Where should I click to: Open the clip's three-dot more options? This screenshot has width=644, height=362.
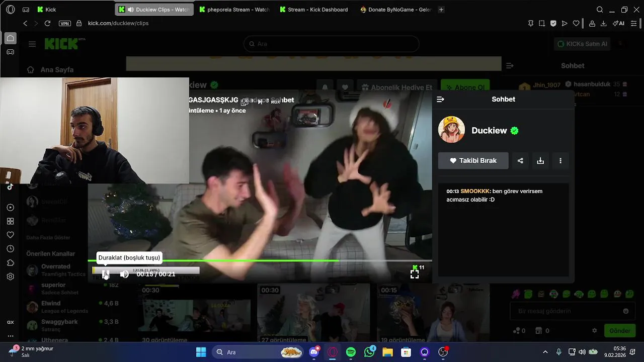(x=560, y=160)
